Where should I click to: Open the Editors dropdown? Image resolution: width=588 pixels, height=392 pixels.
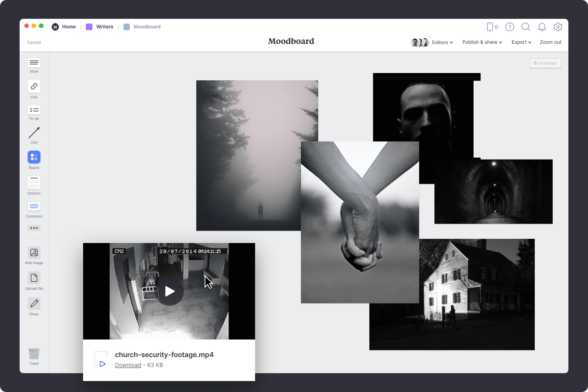(442, 42)
